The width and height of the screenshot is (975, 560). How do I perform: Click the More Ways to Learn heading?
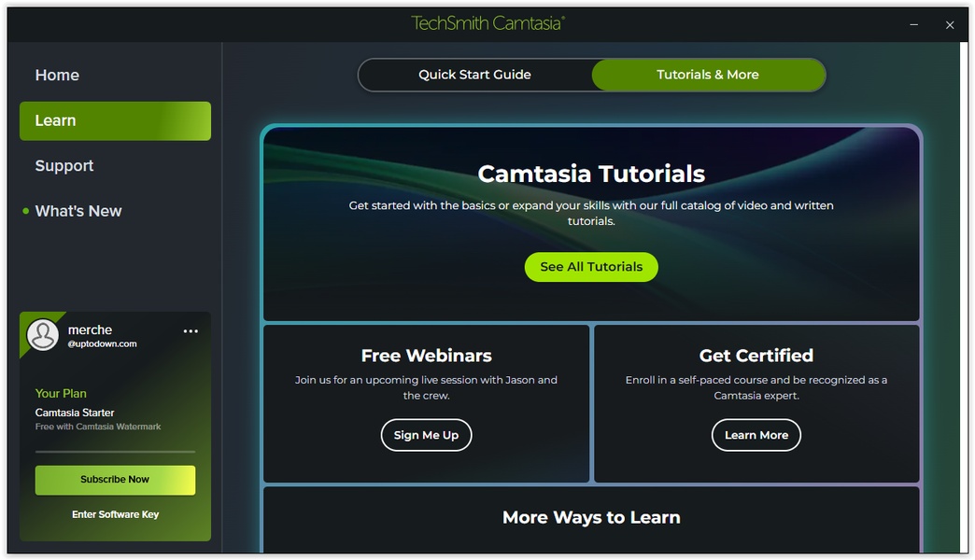[x=591, y=518]
